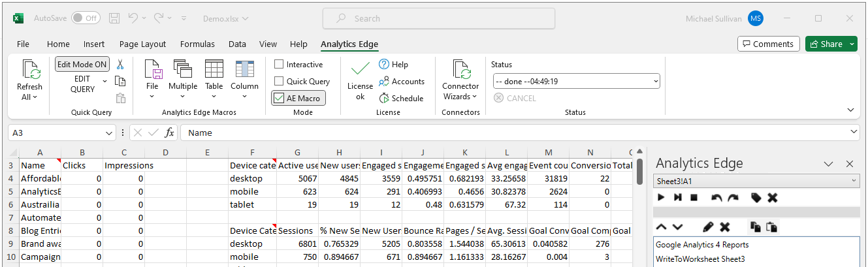
Task: Click the Copy icon in Quick Query group
Action: [120, 82]
